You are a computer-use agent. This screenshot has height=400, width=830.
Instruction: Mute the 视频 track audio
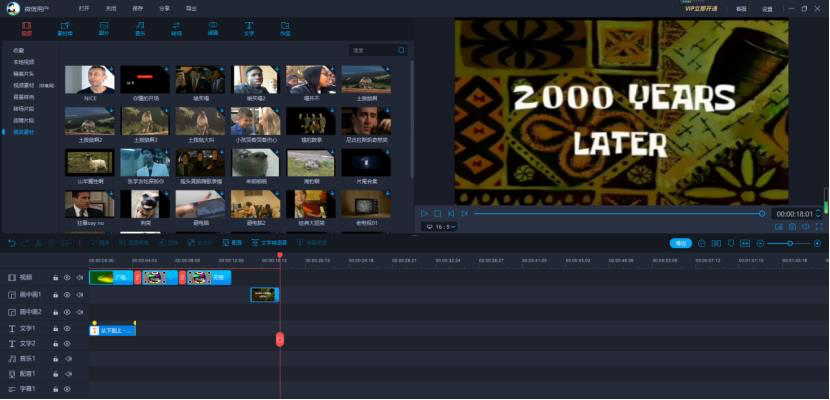(x=79, y=277)
